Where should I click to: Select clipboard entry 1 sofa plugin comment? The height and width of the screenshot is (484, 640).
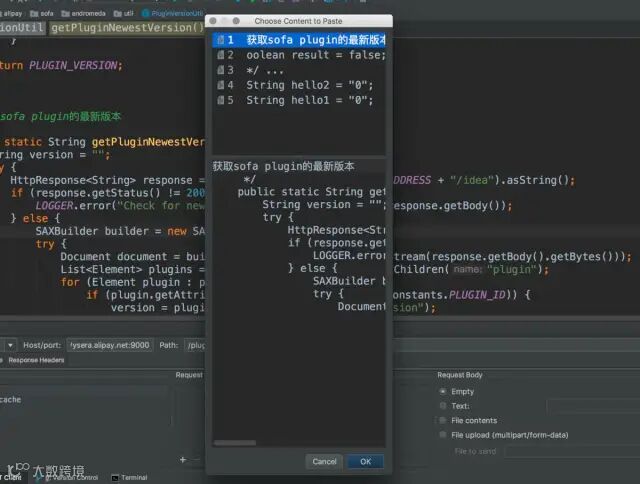coord(299,40)
